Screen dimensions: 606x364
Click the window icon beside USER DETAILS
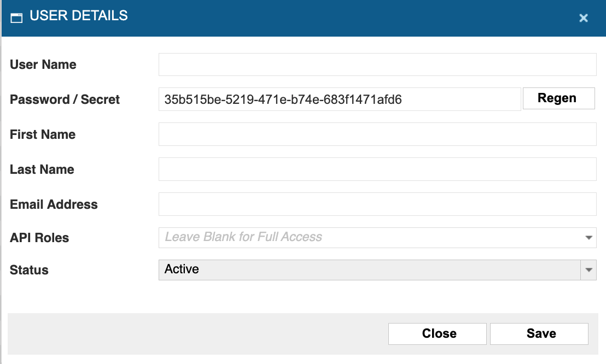point(16,17)
